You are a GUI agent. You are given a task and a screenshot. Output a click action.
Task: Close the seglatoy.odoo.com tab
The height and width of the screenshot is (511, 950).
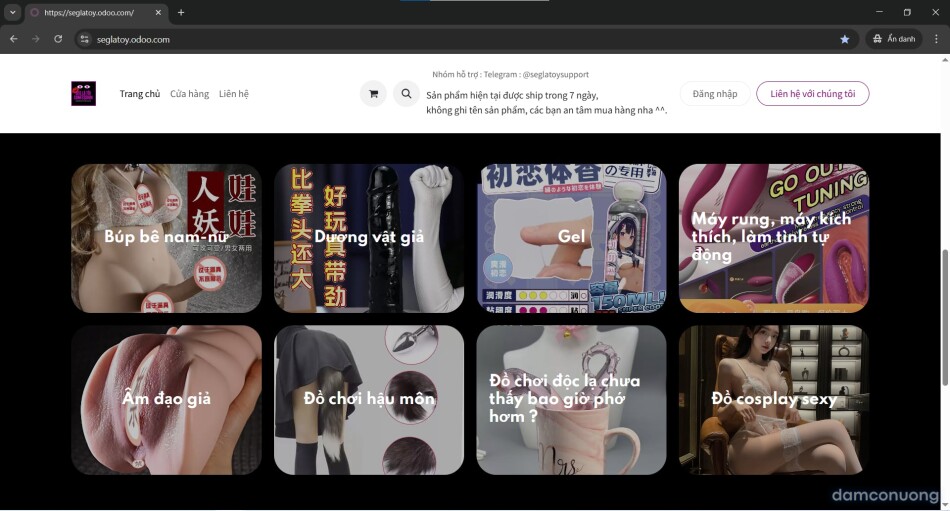[158, 12]
